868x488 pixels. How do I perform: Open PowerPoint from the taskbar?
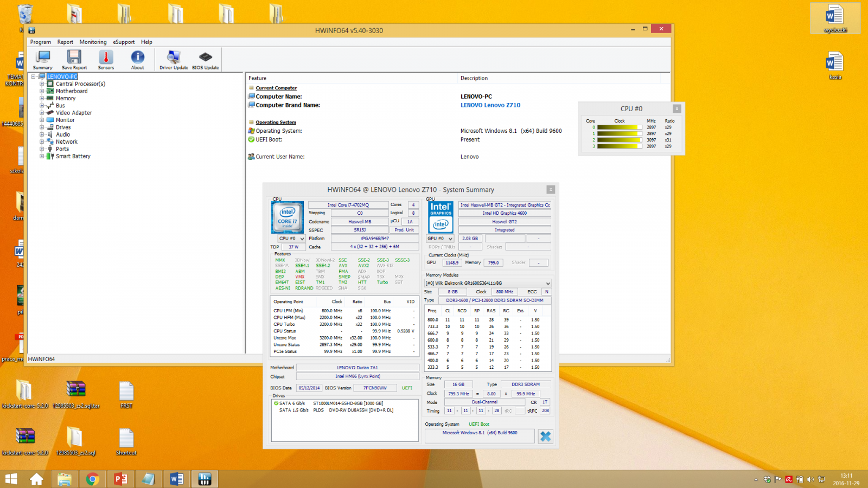click(x=120, y=479)
